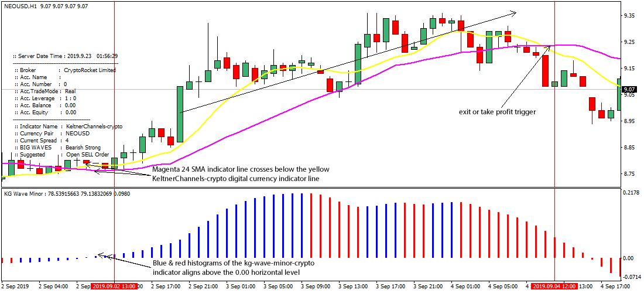Screen dimensions: 644x293
Task: Click the 'exit or take profit trigger' annotation
Action: coord(496,111)
